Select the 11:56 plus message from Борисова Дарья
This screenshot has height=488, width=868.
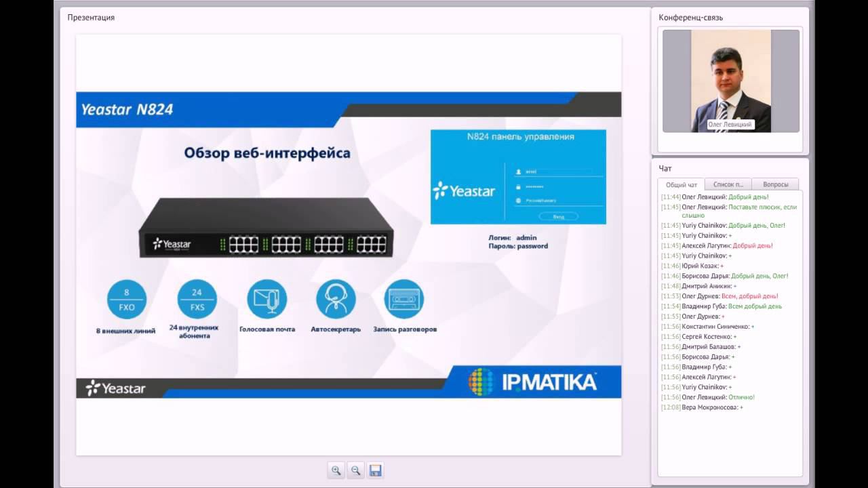(697, 357)
